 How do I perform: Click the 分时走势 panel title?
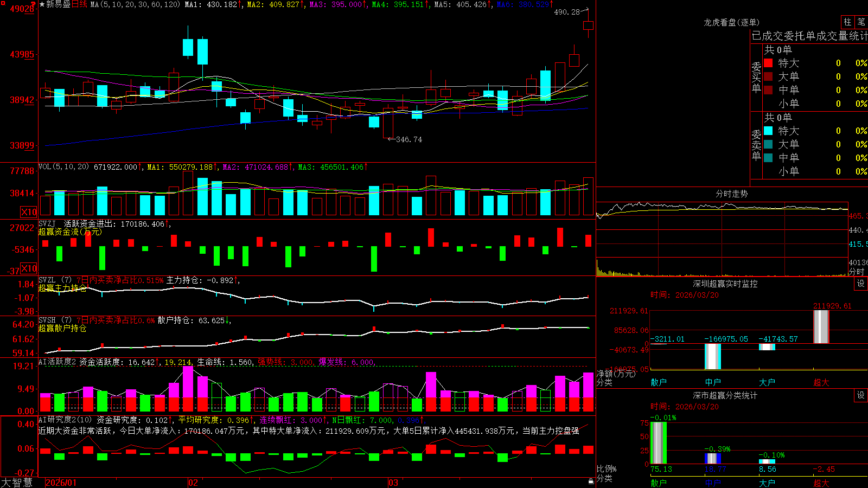(x=731, y=194)
